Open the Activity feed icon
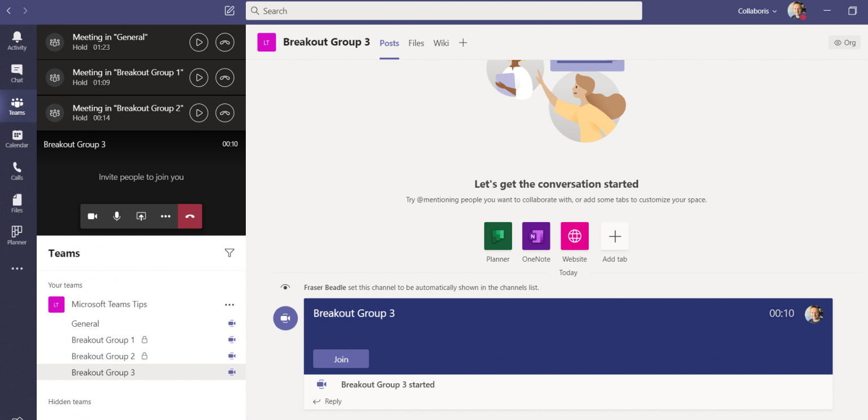 tap(16, 38)
